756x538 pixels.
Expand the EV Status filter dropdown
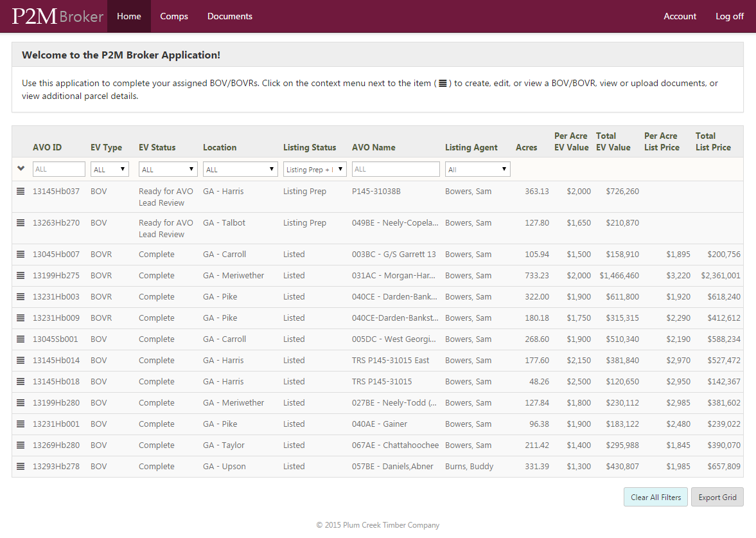click(168, 170)
